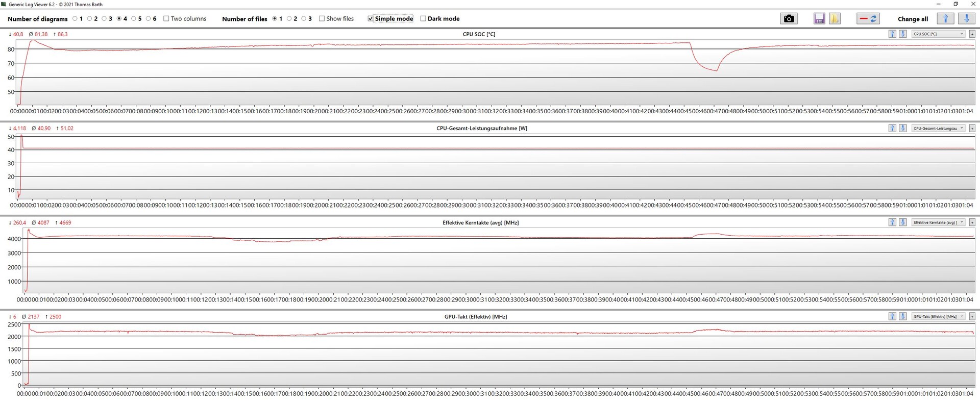Screen dimensions: 980x403
Task: Click the plus button beside CPU-Gesamt-Leistungsaufnahme dropdown
Action: (x=972, y=129)
